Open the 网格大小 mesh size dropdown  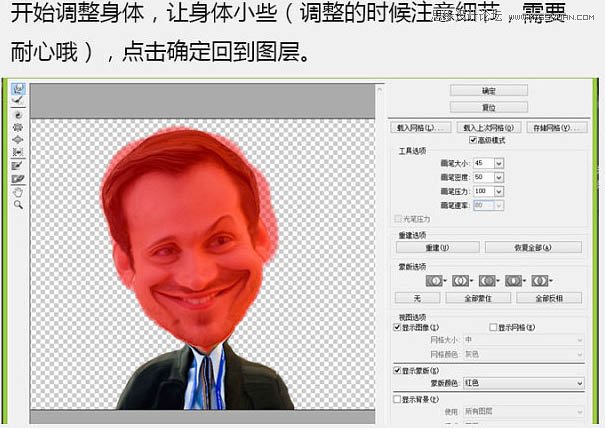pyautogui.click(x=524, y=340)
